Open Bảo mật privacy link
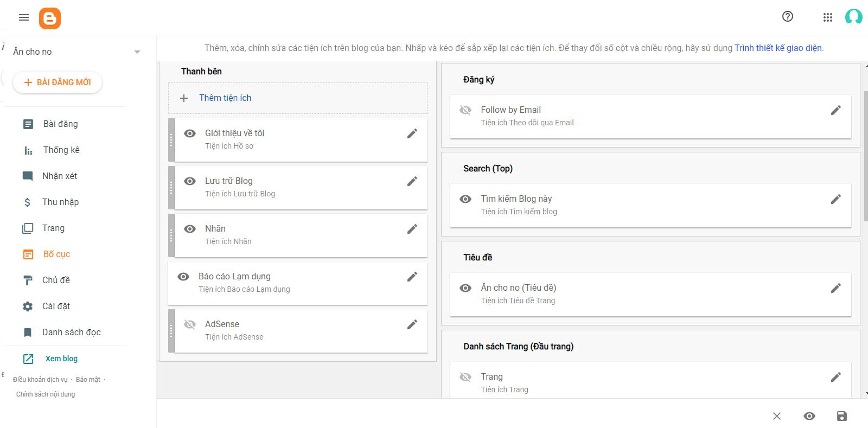868x428 pixels. click(x=88, y=380)
